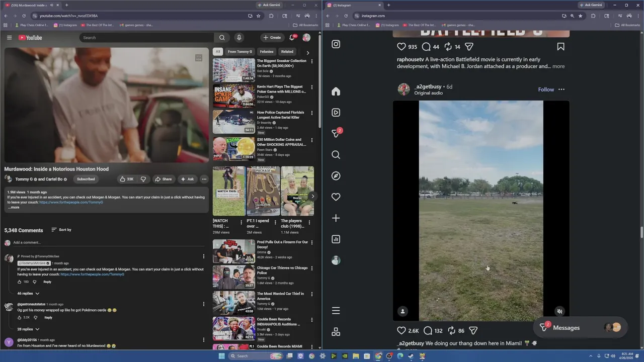This screenshot has width=644, height=362.
Task: Open YouTube account avatar menu
Action: click(x=306, y=38)
